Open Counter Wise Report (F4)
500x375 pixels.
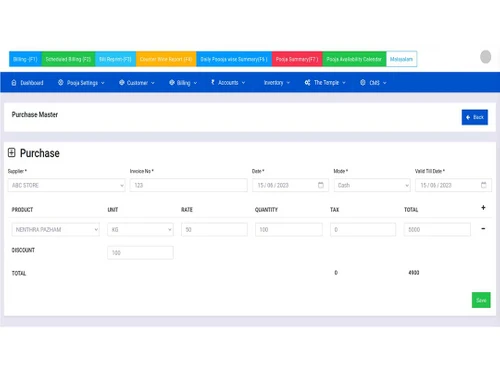(166, 59)
